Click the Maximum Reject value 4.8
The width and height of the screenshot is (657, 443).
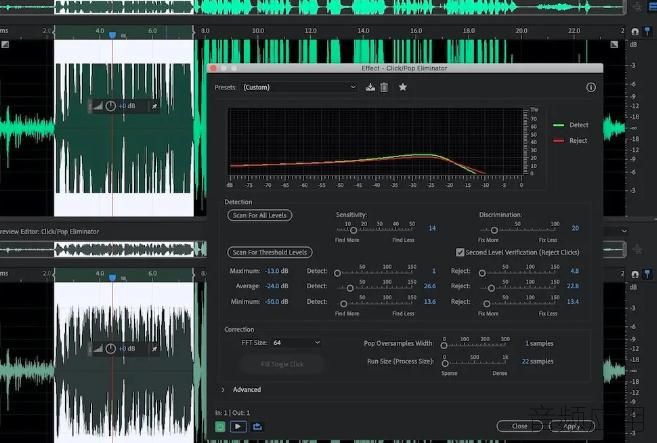pos(574,271)
